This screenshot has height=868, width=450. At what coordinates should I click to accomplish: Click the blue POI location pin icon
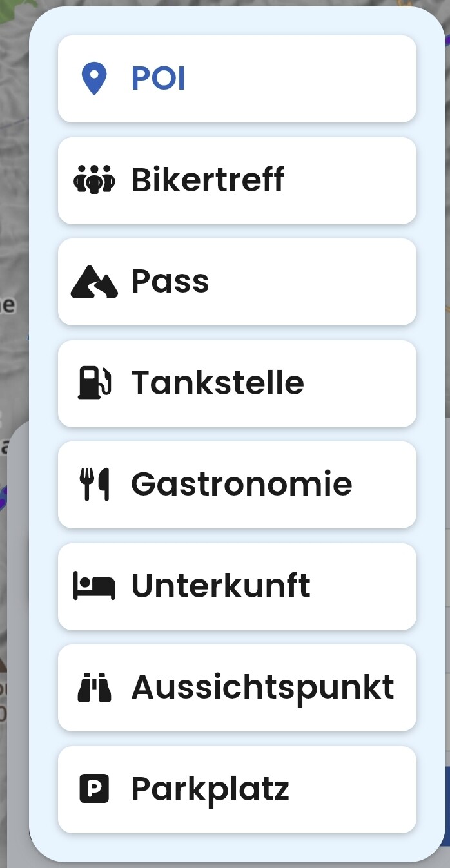click(x=94, y=79)
